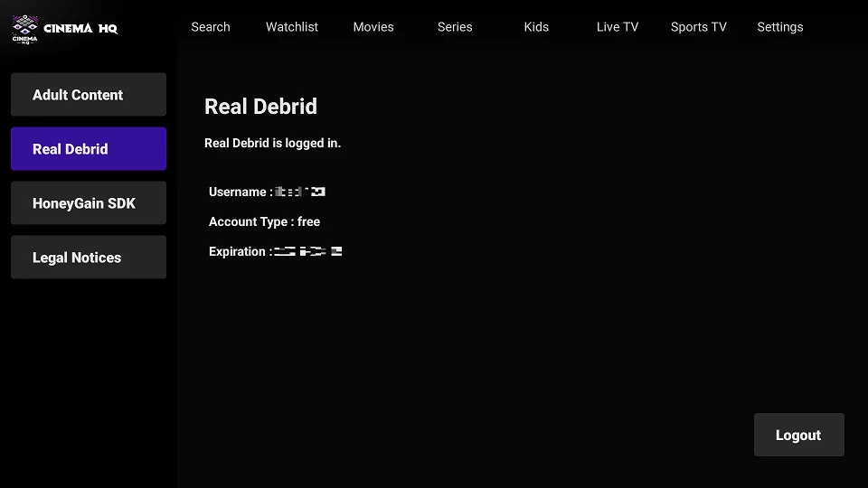Click the Cinema HQ logo icon

coord(25,29)
